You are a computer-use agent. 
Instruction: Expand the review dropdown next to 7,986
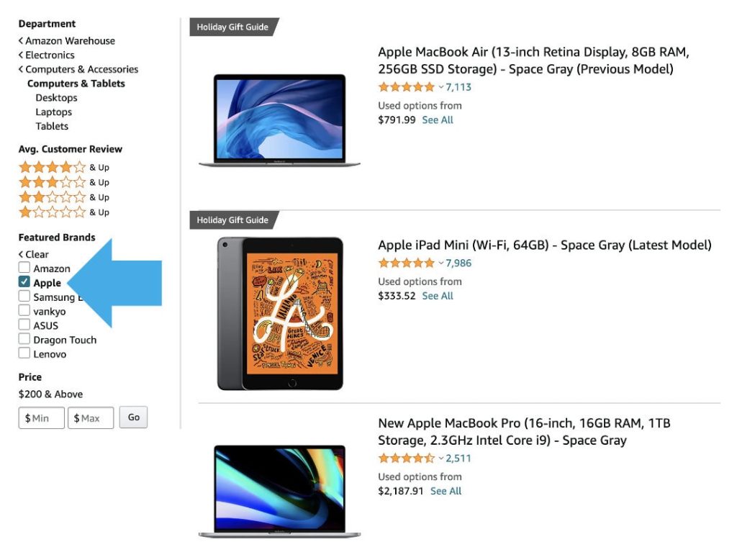coord(440,263)
